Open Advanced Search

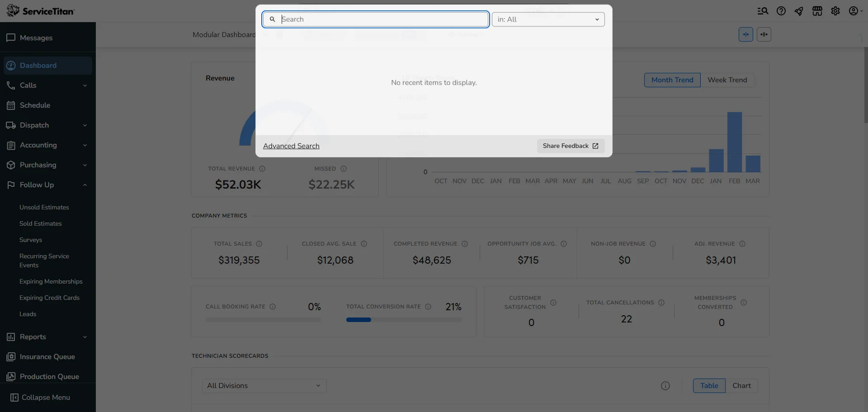click(x=291, y=146)
